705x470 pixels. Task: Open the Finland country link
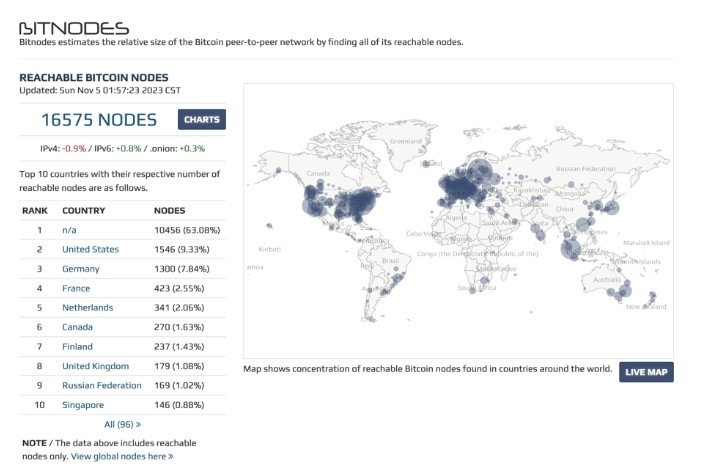coord(77,346)
